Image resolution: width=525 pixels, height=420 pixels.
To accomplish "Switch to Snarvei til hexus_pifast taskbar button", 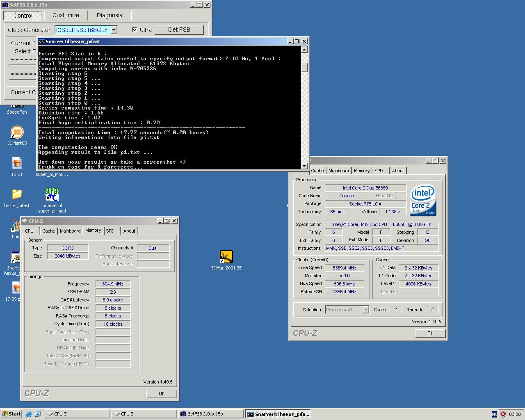I will pos(278,414).
